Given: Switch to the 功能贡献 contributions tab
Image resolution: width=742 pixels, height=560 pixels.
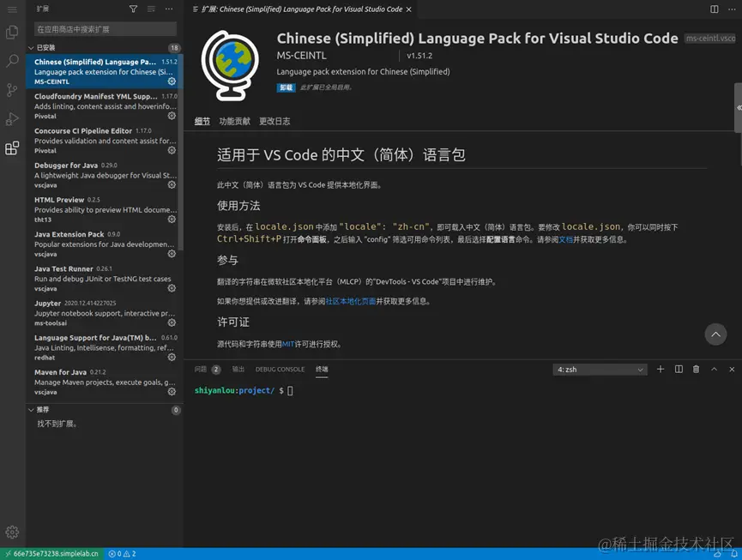Looking at the screenshot, I should pyautogui.click(x=234, y=122).
